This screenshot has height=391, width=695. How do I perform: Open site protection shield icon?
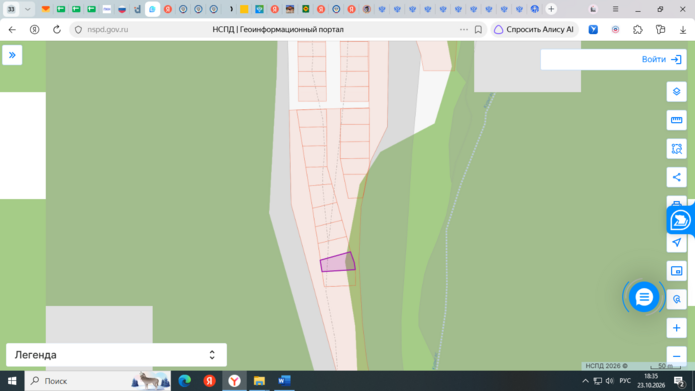coord(78,30)
